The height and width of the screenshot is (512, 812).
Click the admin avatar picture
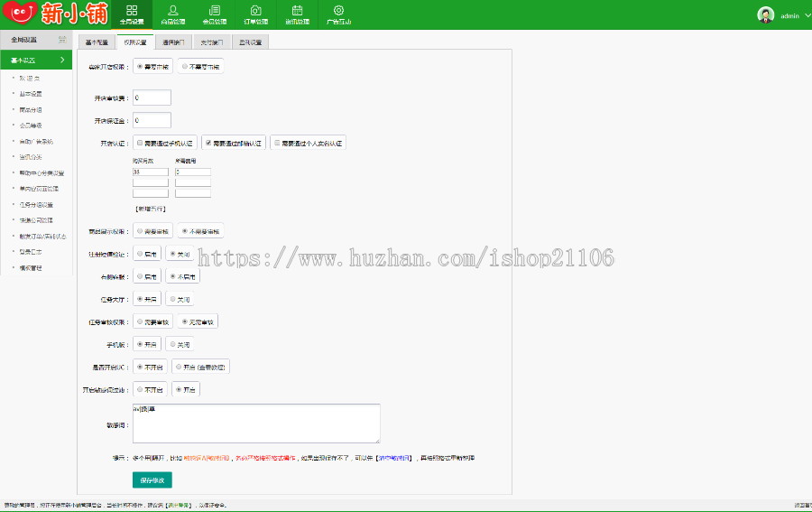pos(765,15)
